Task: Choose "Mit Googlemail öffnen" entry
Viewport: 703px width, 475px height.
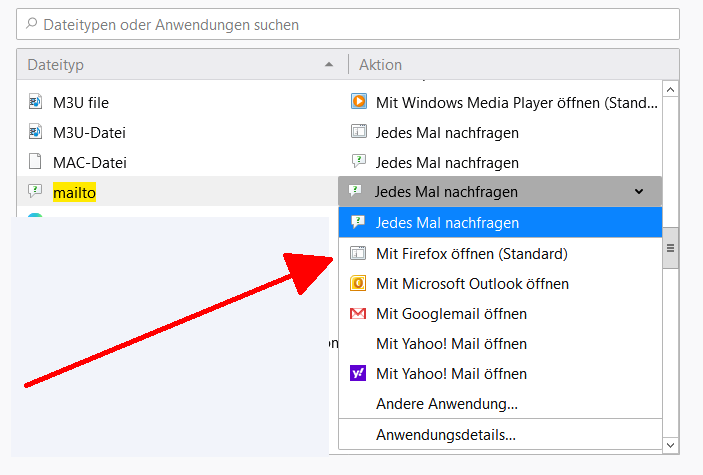Action: [x=451, y=314]
